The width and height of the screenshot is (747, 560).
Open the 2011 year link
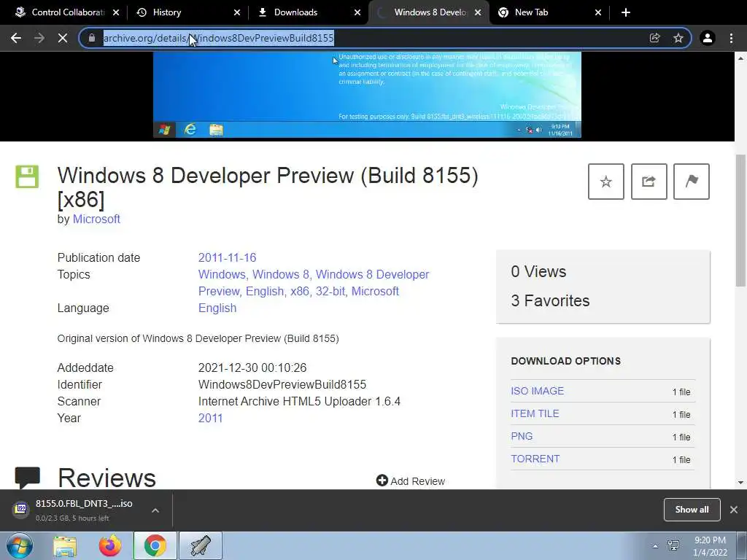click(x=211, y=418)
